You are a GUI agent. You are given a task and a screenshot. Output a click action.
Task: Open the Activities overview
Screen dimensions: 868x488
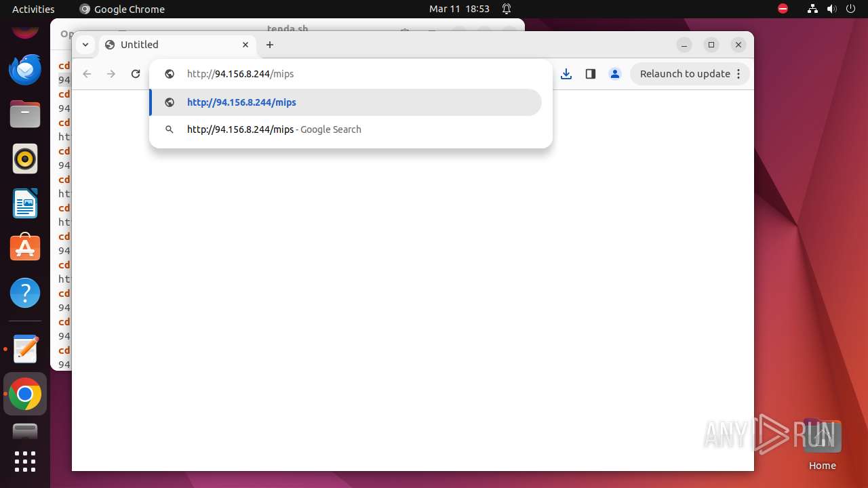33,9
